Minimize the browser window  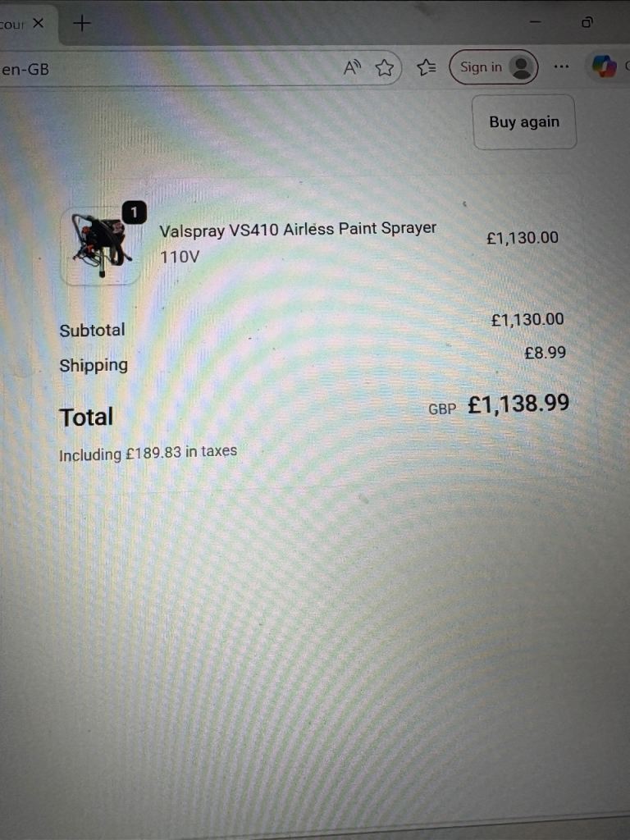[x=535, y=22]
